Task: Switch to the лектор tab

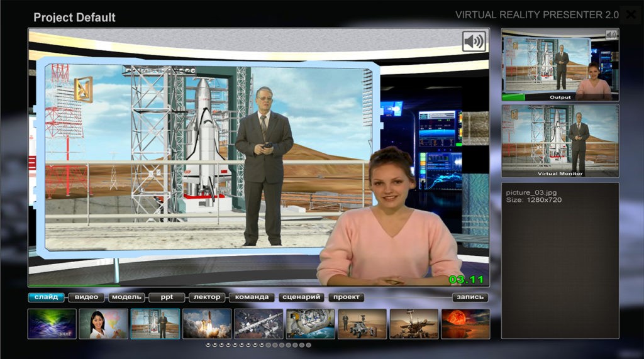Action: tap(207, 297)
